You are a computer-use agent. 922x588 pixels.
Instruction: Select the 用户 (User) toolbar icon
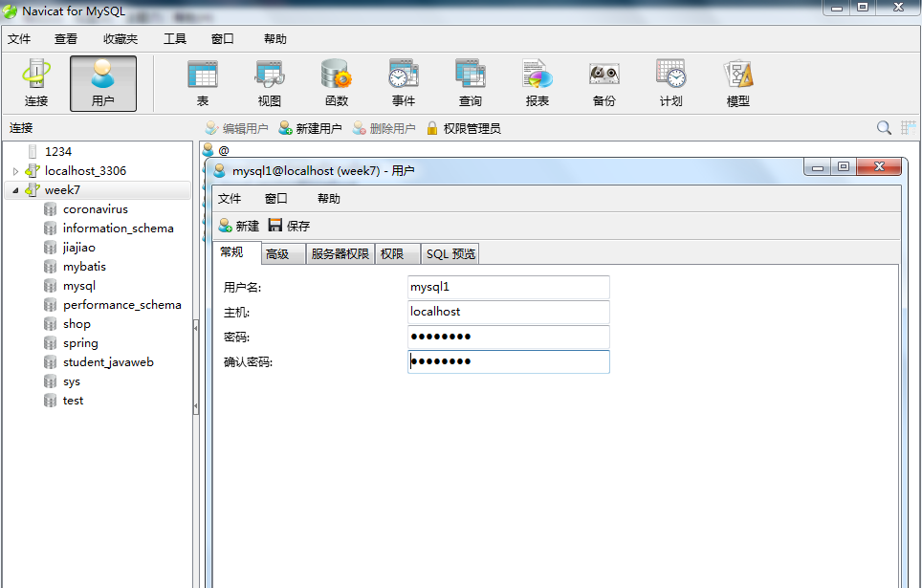pos(103,83)
